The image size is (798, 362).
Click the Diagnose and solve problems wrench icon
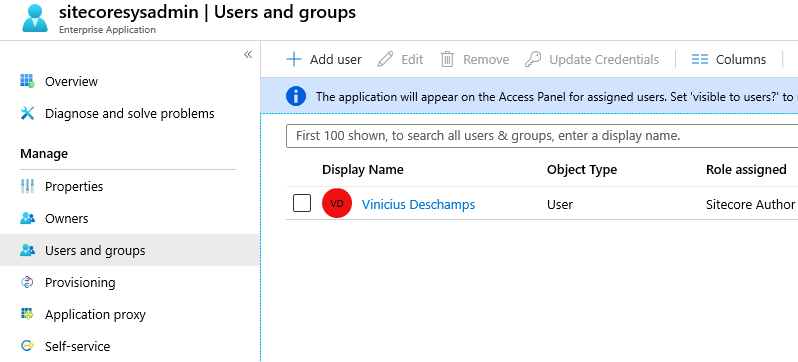27,113
